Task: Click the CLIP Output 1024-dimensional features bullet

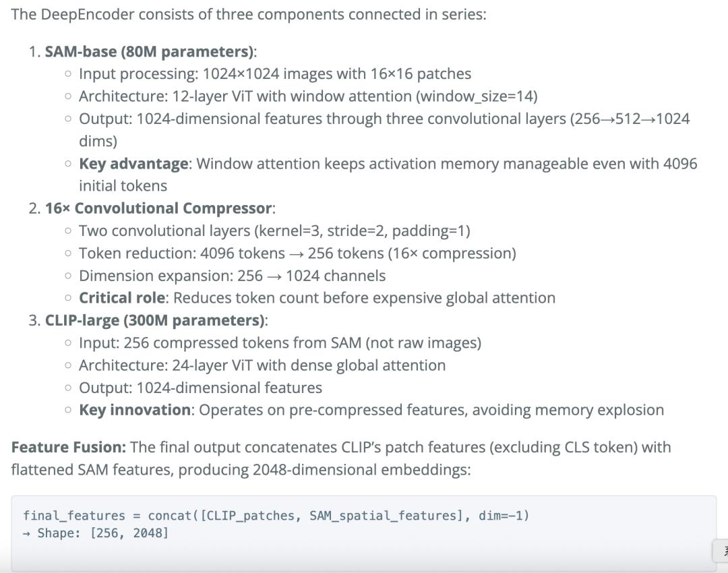Action: click(x=200, y=388)
